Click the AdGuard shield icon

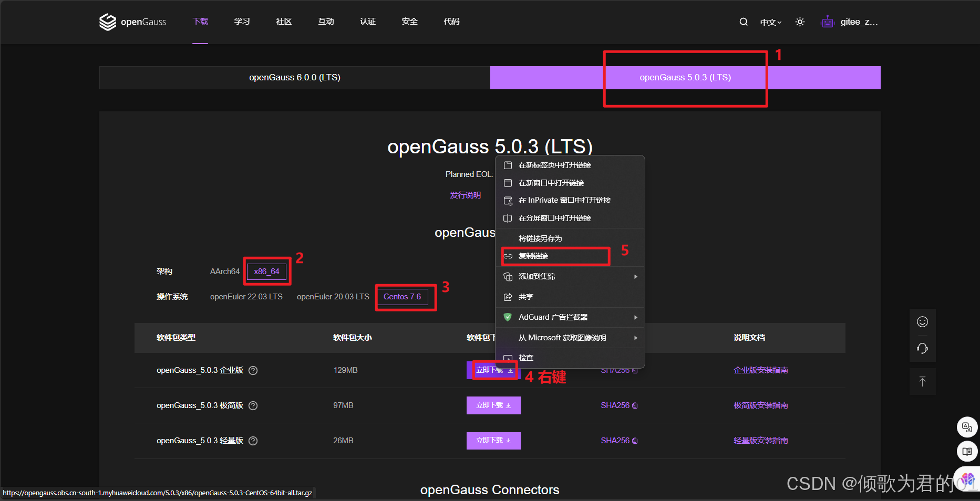pos(508,317)
